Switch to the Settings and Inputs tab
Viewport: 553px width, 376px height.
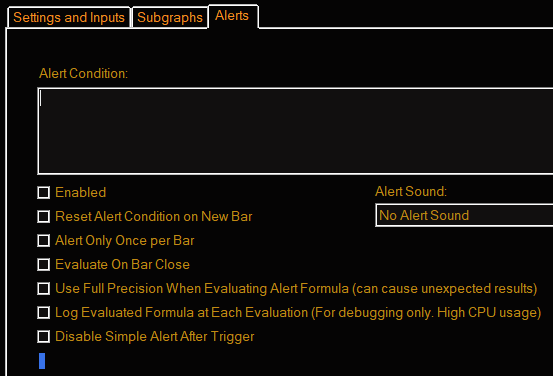pos(69,18)
